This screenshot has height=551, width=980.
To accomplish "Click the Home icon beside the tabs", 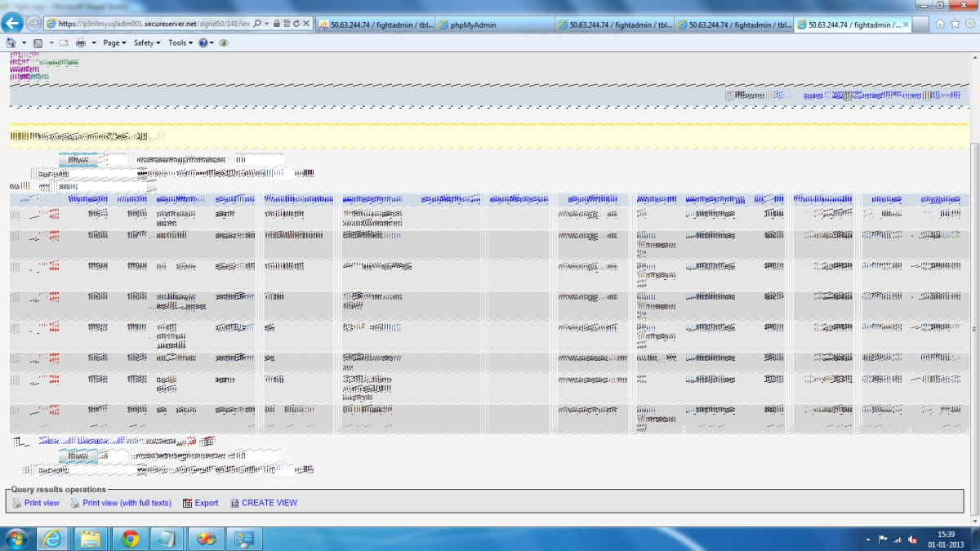I will tap(940, 24).
